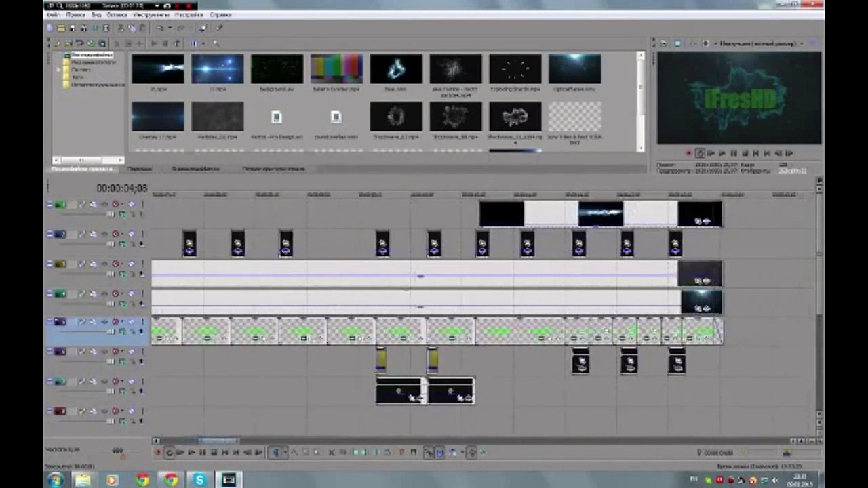This screenshot has width=868, height=488.
Task: Click the preview window Stop button
Action: click(x=745, y=153)
